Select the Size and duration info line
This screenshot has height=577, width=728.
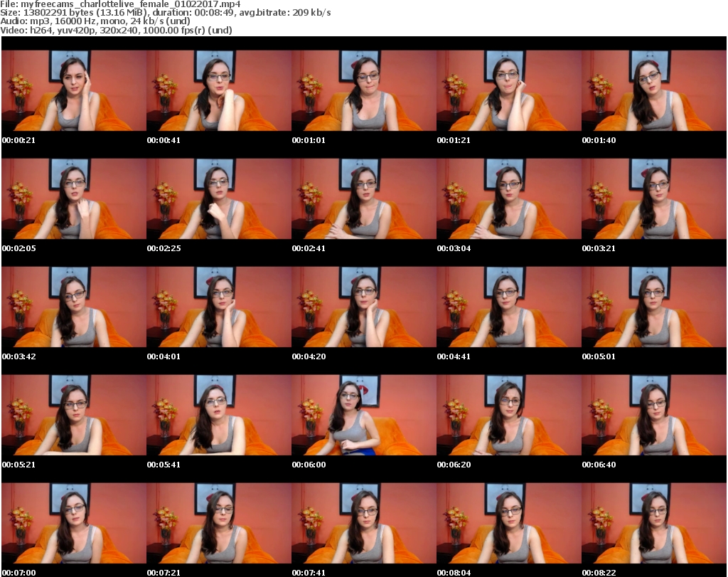[166, 13]
